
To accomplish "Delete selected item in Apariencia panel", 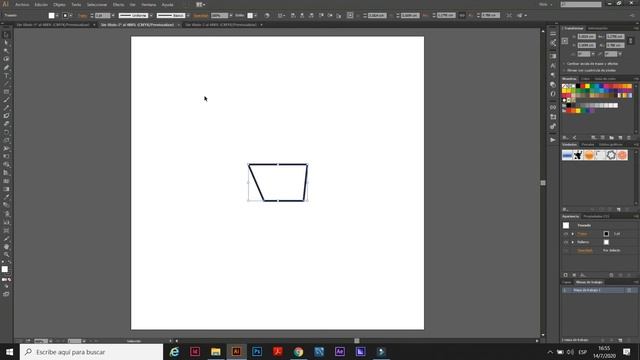I will pos(629,275).
